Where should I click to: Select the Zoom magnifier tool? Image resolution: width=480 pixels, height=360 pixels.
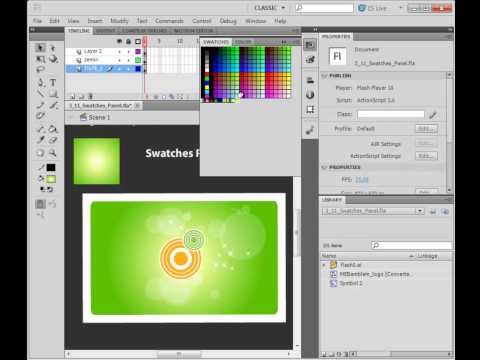click(53, 153)
